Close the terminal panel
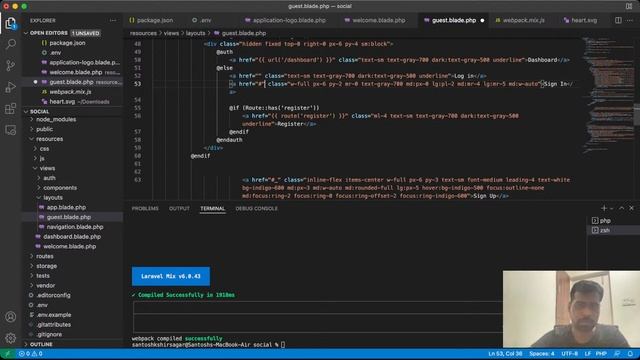The image size is (640, 360). point(631,208)
